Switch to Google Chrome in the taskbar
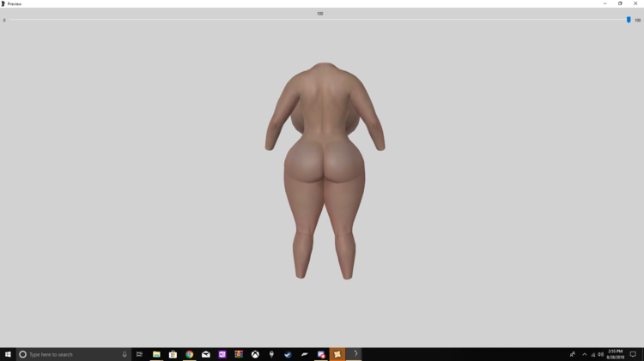This screenshot has width=644, height=361. [x=190, y=354]
